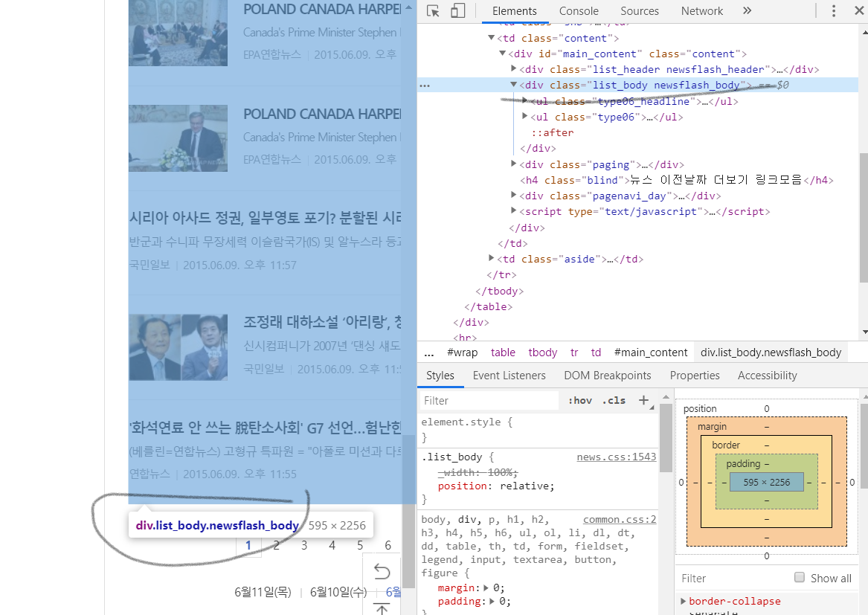Focus the Styles Filter input field
The height and width of the screenshot is (615, 868).
(x=490, y=400)
